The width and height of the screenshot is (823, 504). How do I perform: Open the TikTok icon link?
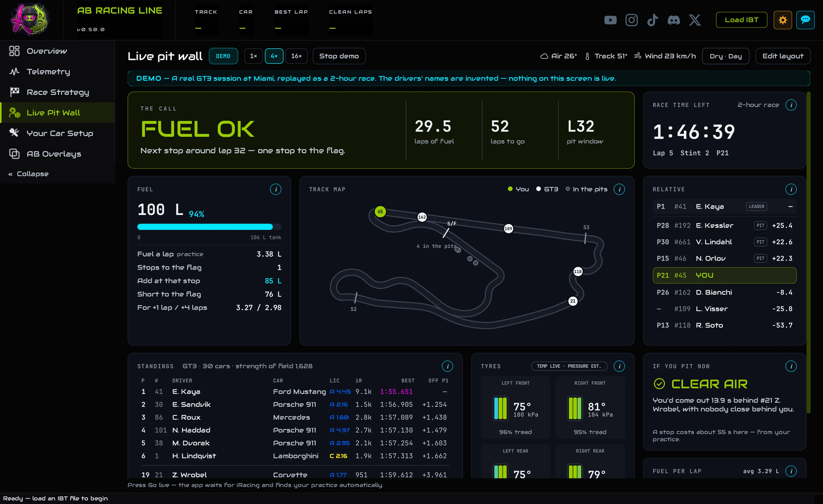pyautogui.click(x=652, y=20)
